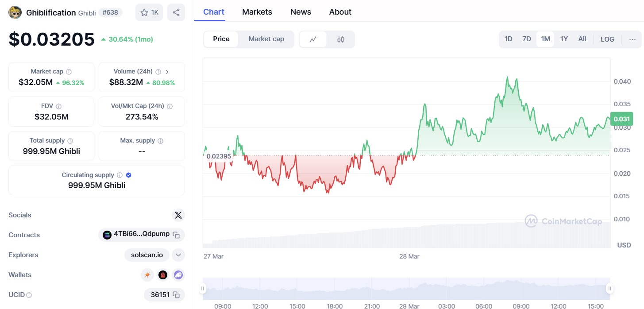Image resolution: width=644 pixels, height=309 pixels.
Task: Open the purple Phantom wallet icon
Action: [x=178, y=275]
